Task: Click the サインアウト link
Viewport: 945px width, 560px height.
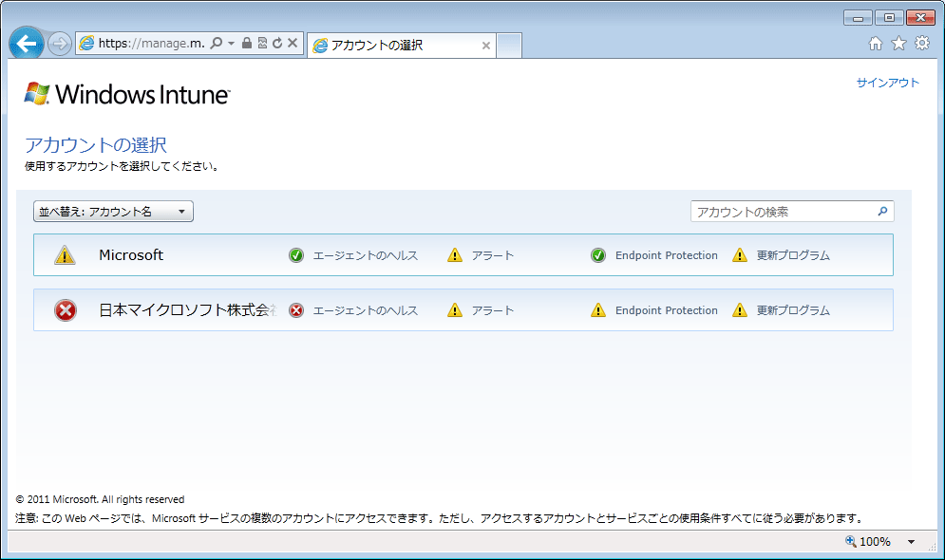Action: [x=888, y=84]
